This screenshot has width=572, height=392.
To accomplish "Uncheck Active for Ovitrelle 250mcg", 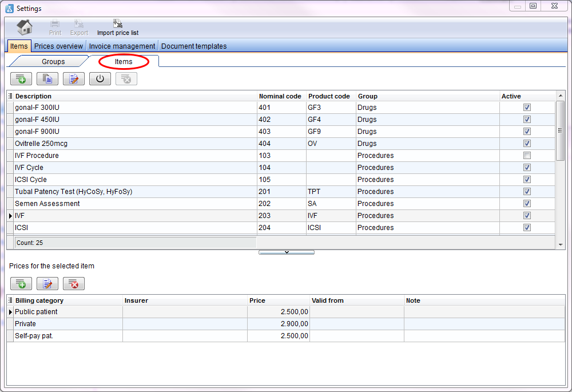I will [x=527, y=144].
